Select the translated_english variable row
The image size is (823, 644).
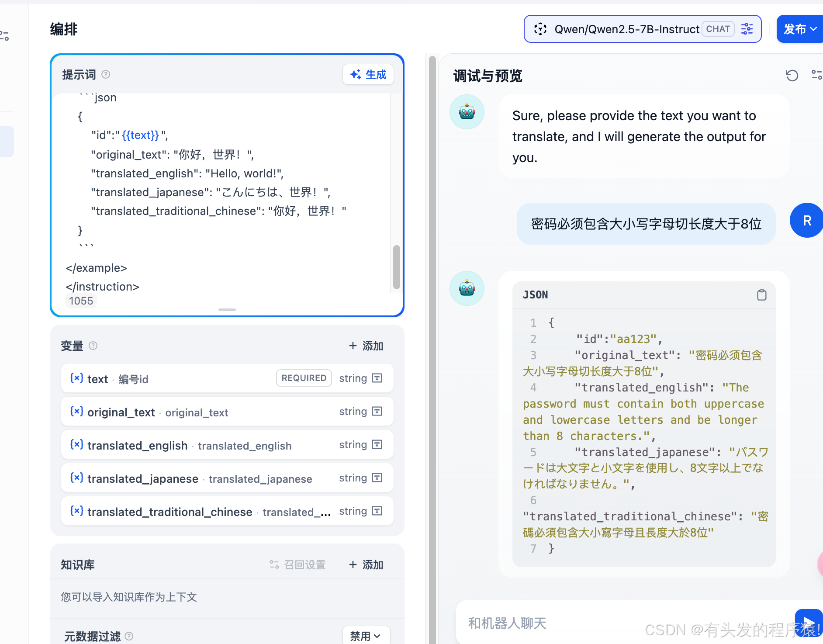[x=227, y=444]
